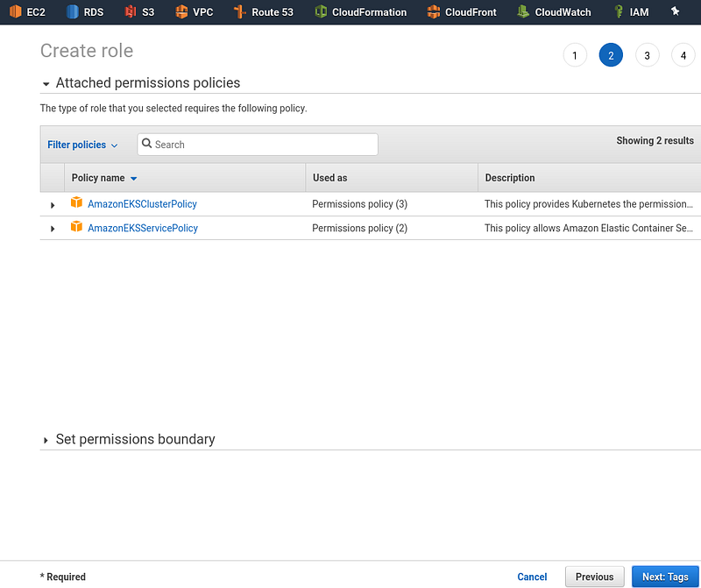
Task: Open the VPC shortcut label
Action: [203, 12]
